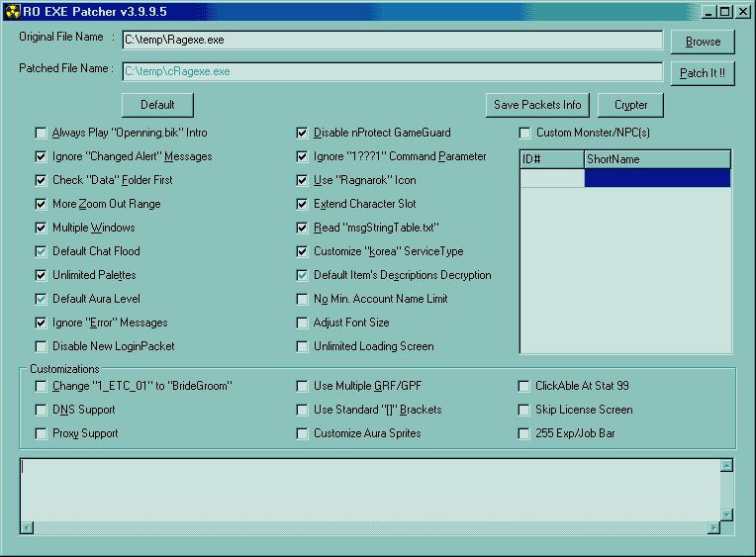Click log area scroll up arrow

[726, 465]
